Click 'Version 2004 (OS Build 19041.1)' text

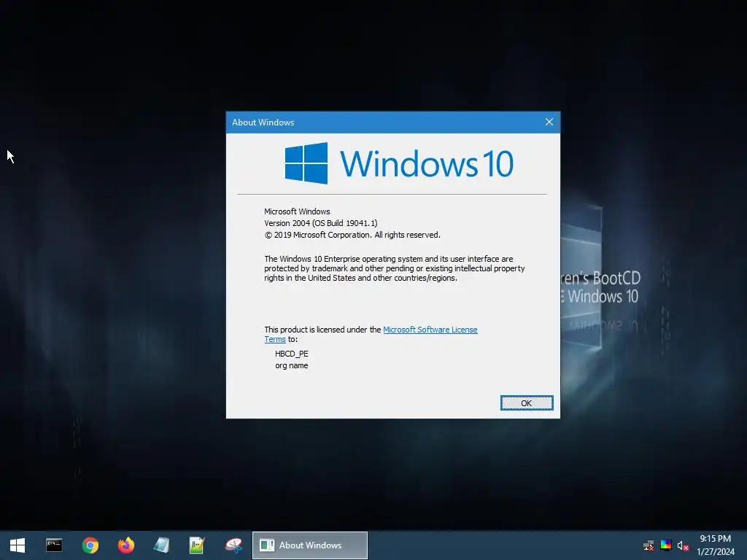pos(321,223)
